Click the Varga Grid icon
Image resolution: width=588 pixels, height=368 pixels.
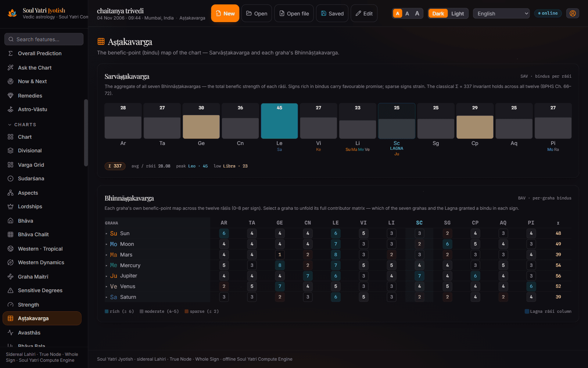pos(11,165)
